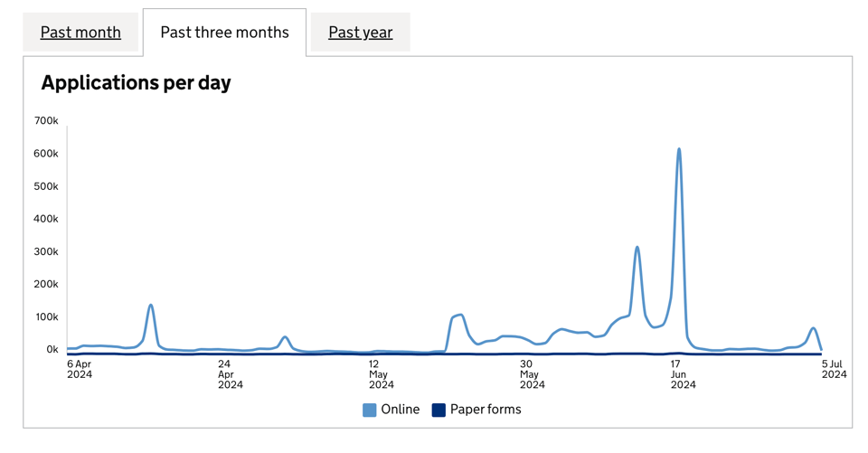Click the Applications per day heading
This screenshot has width=868, height=453.
pos(136,83)
